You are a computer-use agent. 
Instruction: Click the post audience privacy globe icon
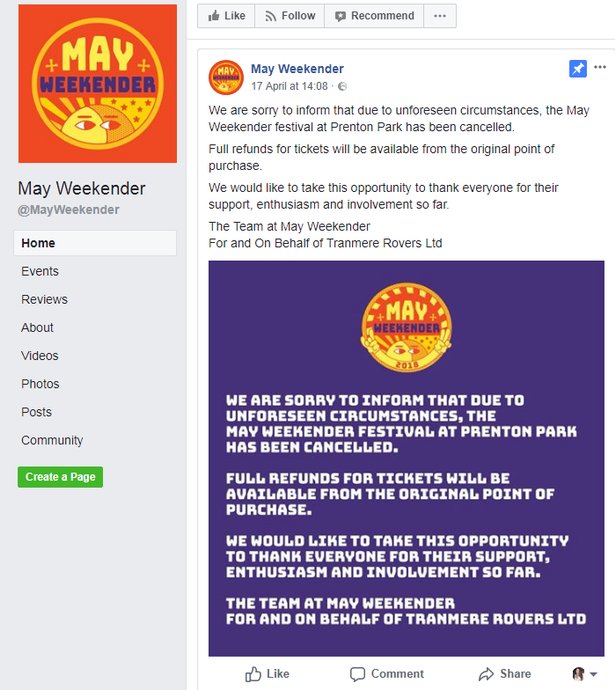(x=342, y=87)
